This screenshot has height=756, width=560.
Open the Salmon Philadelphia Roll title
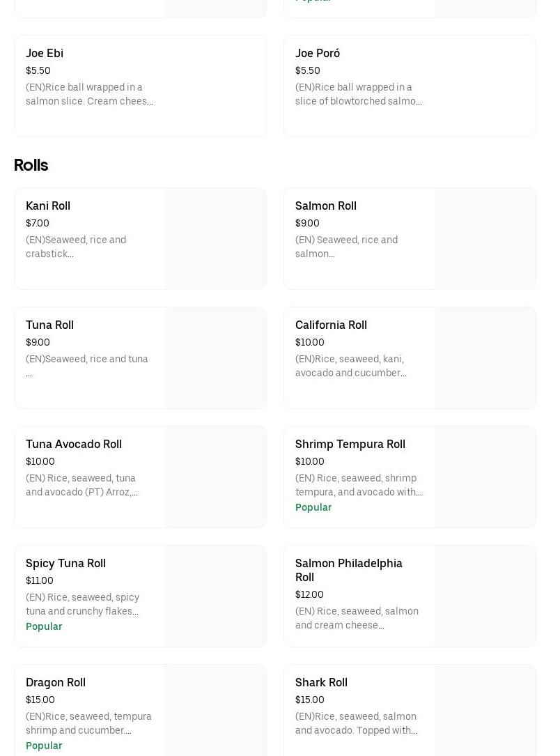coord(348,570)
